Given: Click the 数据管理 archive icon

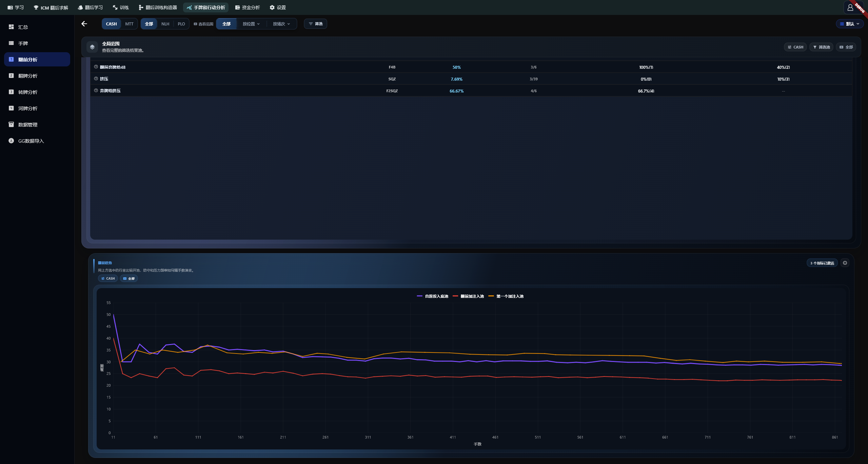Looking at the screenshot, I should tap(11, 124).
